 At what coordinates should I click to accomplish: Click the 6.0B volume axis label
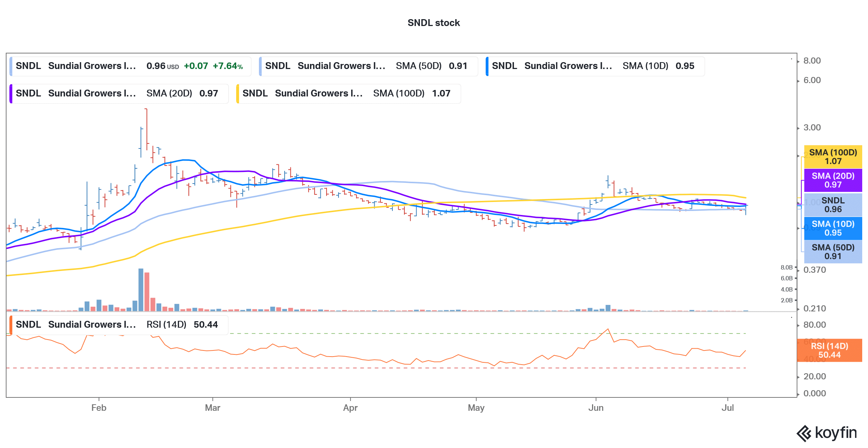coord(787,279)
